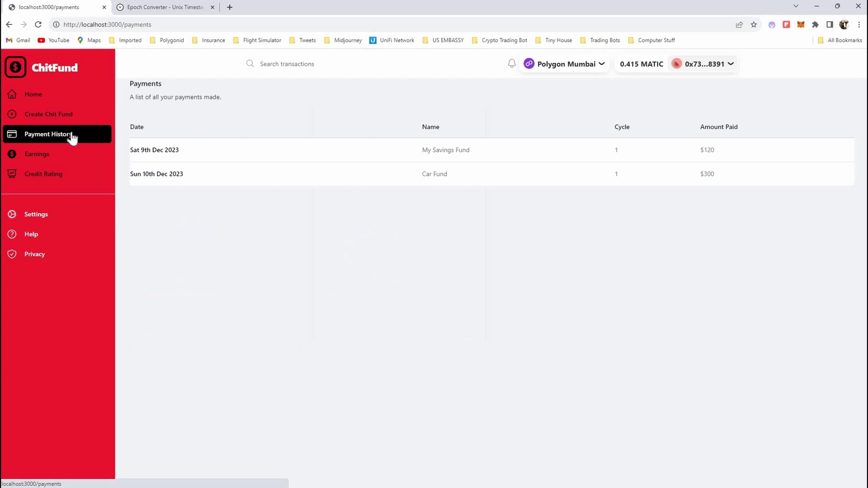Click the Settings gear icon in sidebar

pos(12,214)
